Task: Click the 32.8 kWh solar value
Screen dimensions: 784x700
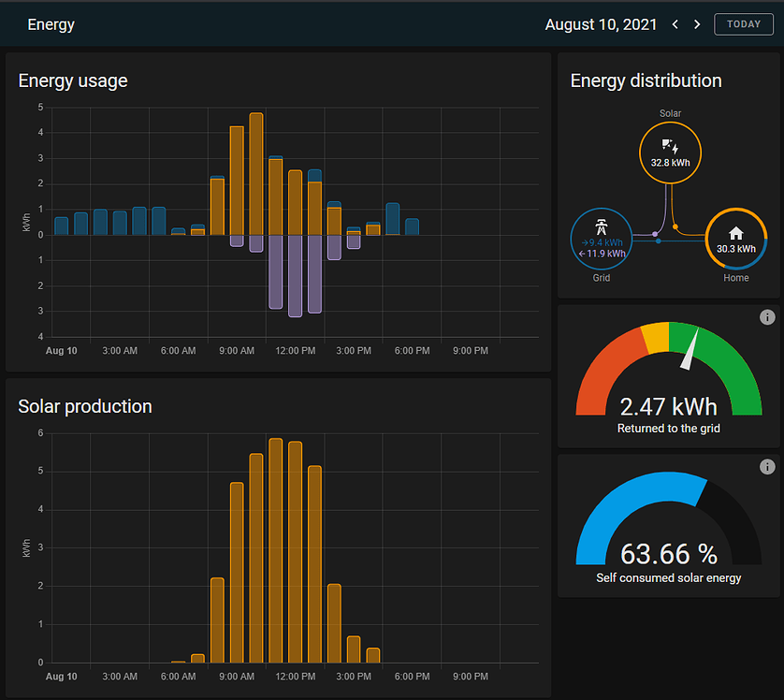Action: click(670, 162)
